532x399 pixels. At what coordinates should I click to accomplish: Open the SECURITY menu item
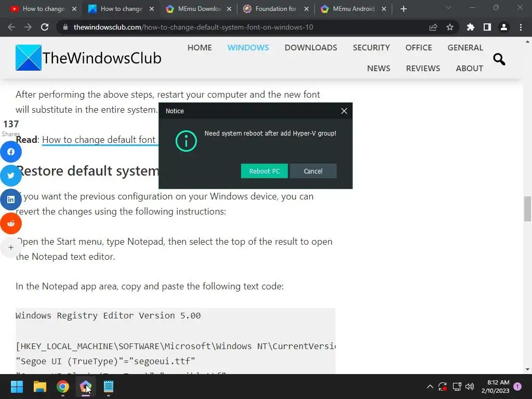(x=371, y=47)
